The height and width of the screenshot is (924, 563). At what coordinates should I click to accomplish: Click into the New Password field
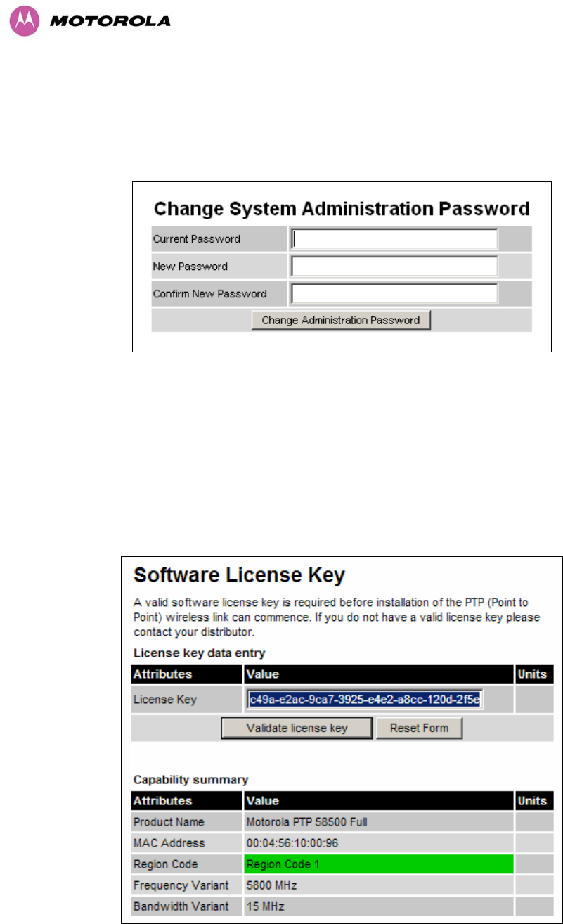tap(394, 267)
